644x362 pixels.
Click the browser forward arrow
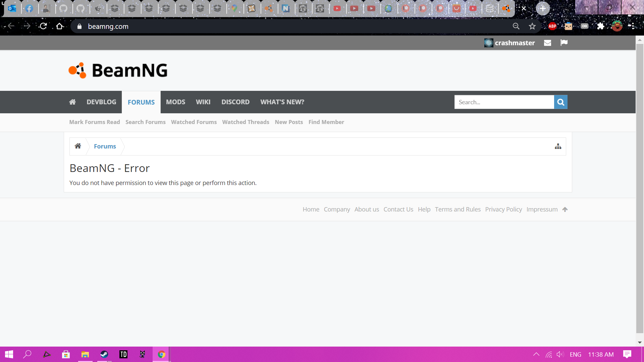tap(27, 26)
